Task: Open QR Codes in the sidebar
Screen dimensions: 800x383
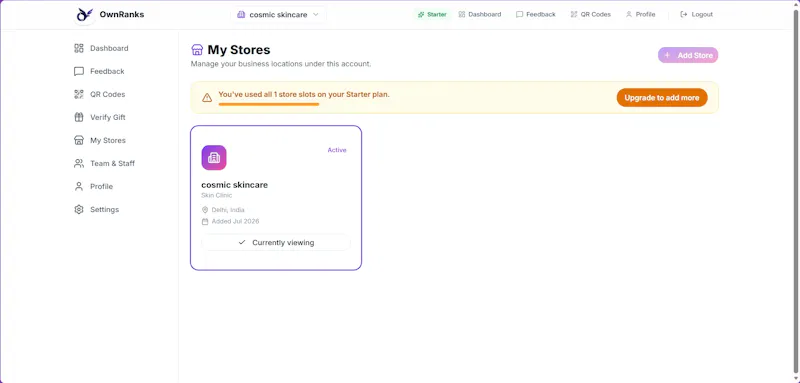Action: [99, 94]
